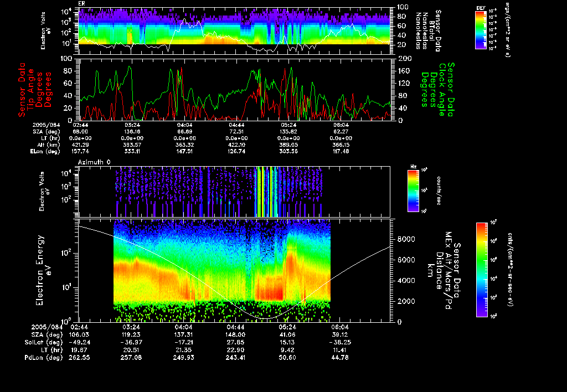Click local time value 19.67
Image resolution: width=567 pixels, height=392 pixels.
tap(79, 350)
